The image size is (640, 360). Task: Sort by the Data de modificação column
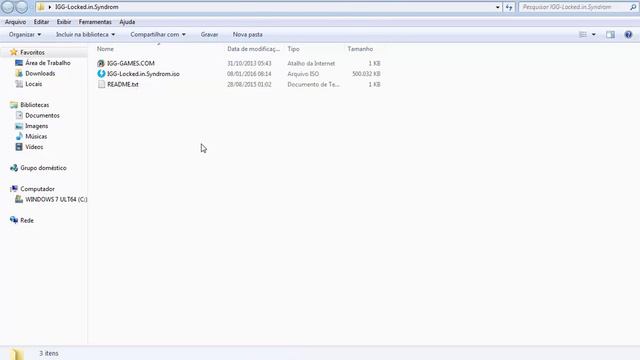(253, 49)
